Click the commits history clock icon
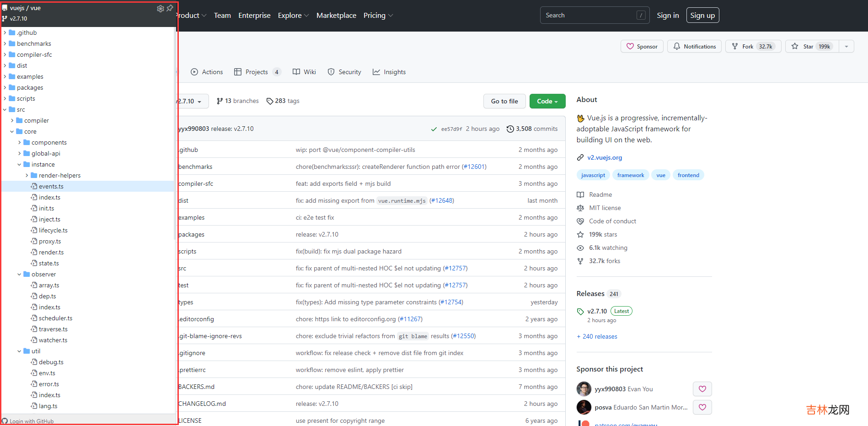 (510, 129)
